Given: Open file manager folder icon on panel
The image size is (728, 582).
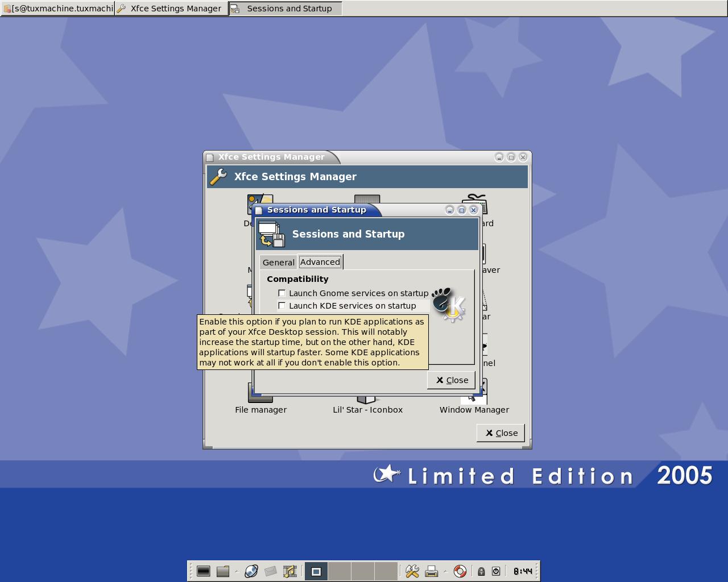Looking at the screenshot, I should click(223, 571).
